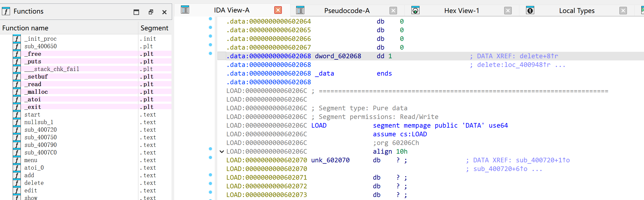Collapse the align 10h line chevron
This screenshot has width=644, height=200.
(222, 151)
